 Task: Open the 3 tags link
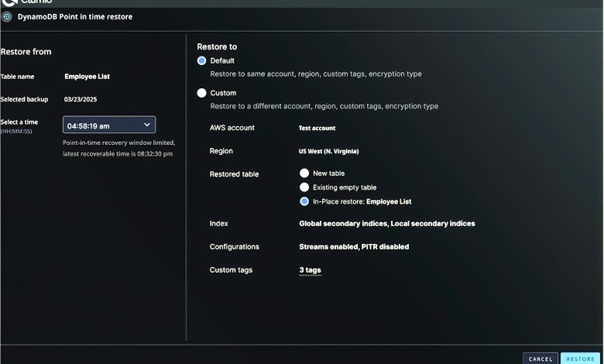(x=310, y=270)
